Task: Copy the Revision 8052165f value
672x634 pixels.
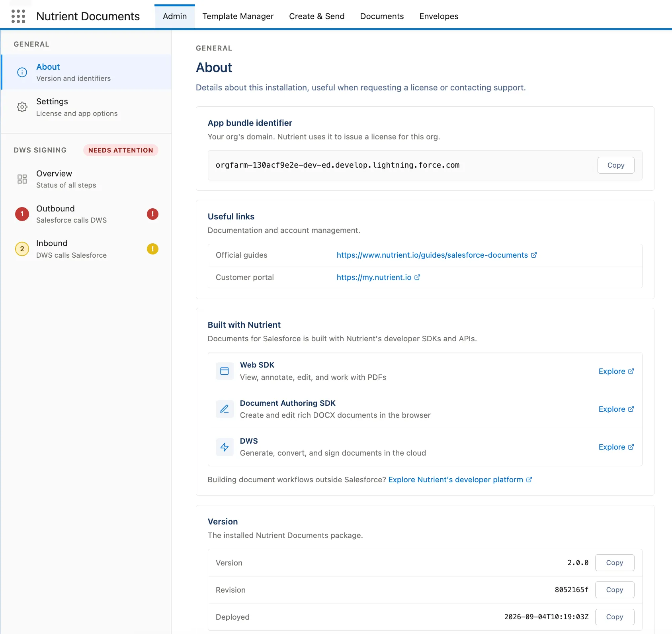Action: coord(614,590)
